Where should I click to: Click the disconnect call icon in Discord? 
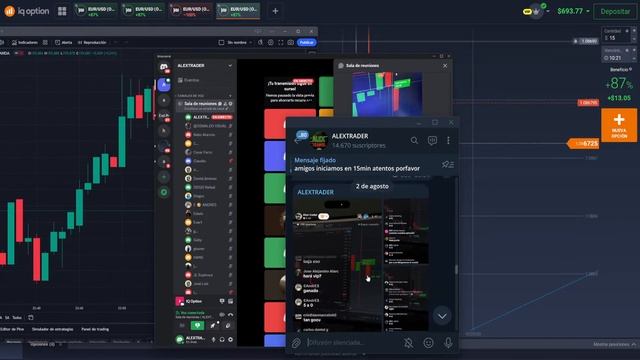point(231,315)
